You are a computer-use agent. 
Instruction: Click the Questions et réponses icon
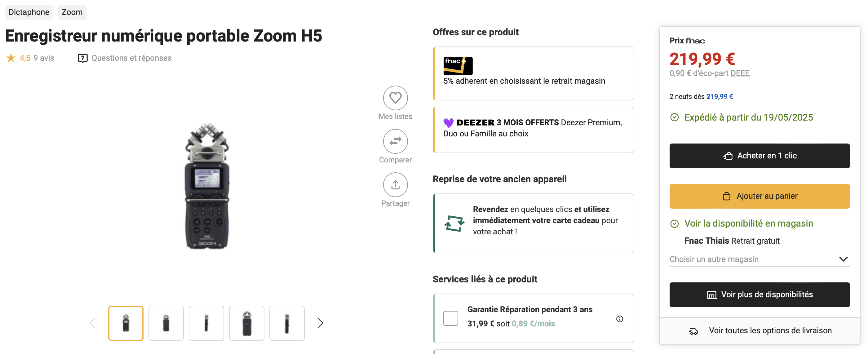coord(82,58)
